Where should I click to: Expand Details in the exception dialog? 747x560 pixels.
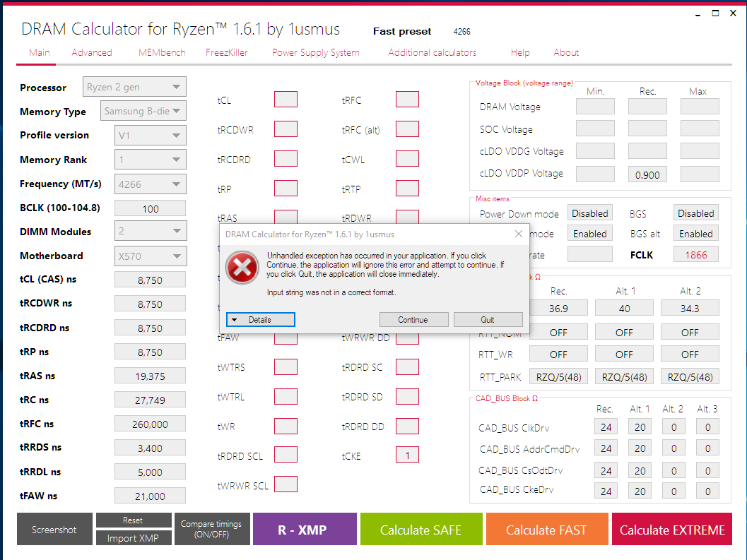(x=261, y=319)
